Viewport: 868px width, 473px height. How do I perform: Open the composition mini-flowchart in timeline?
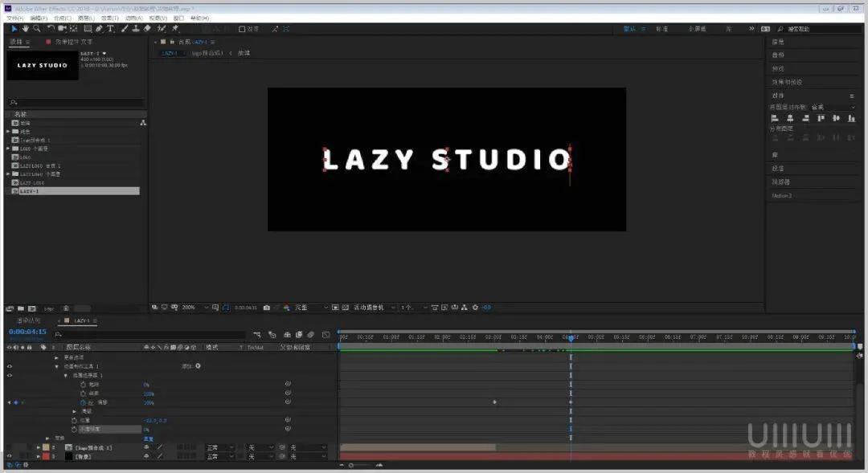[x=257, y=335]
